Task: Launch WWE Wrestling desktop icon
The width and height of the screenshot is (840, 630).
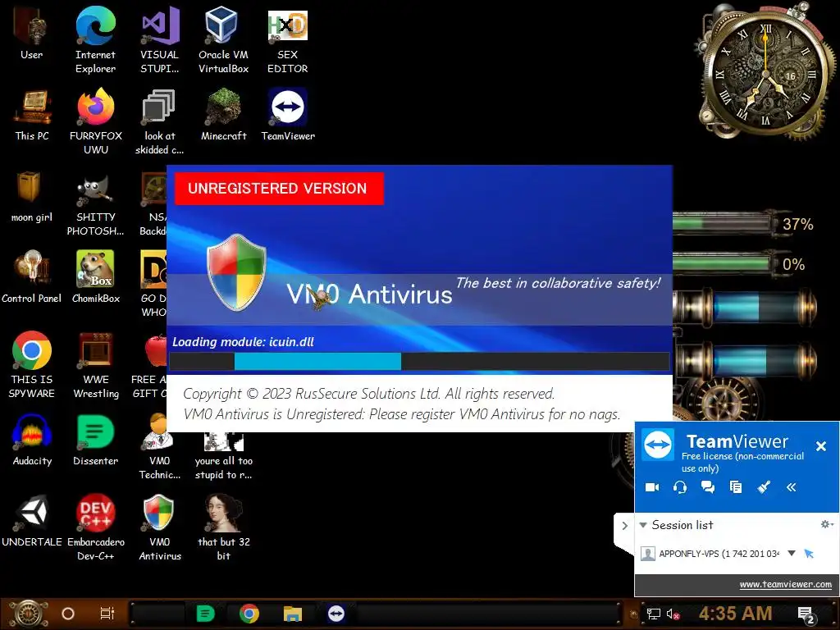Action: pos(96,365)
